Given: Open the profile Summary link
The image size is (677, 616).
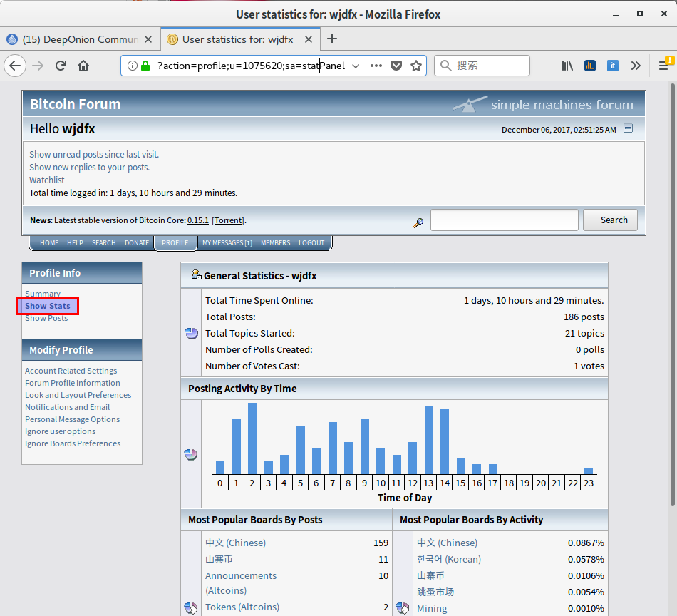Looking at the screenshot, I should coord(43,294).
